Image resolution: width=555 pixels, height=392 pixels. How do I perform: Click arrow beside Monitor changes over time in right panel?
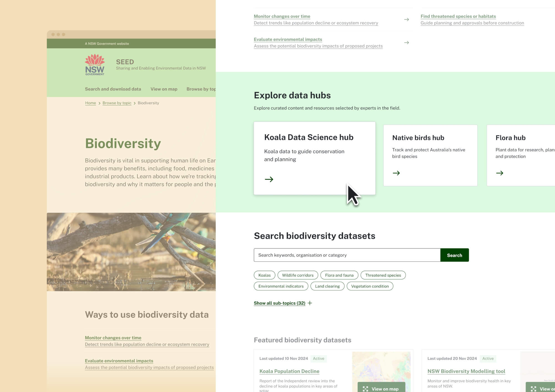[407, 19]
